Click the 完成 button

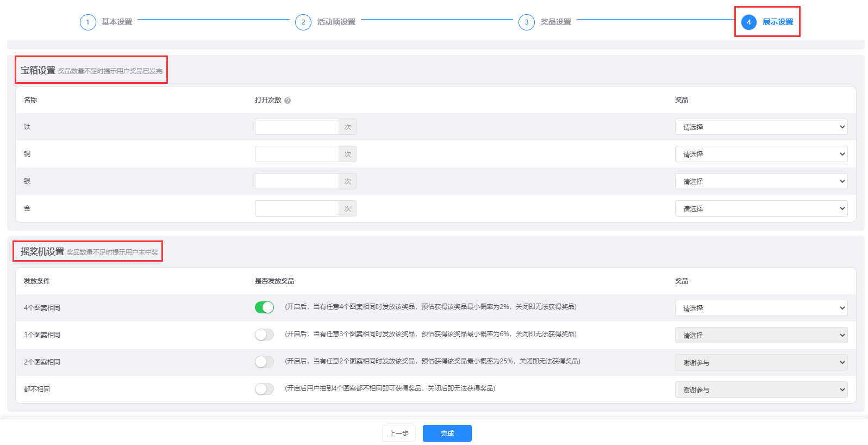(447, 433)
